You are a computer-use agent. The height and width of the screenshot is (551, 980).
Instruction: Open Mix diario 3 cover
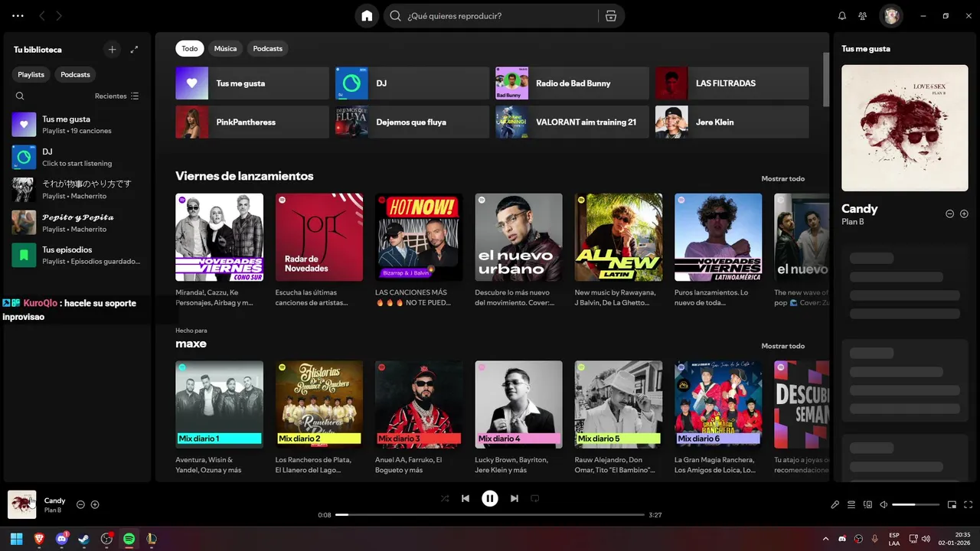pyautogui.click(x=419, y=405)
